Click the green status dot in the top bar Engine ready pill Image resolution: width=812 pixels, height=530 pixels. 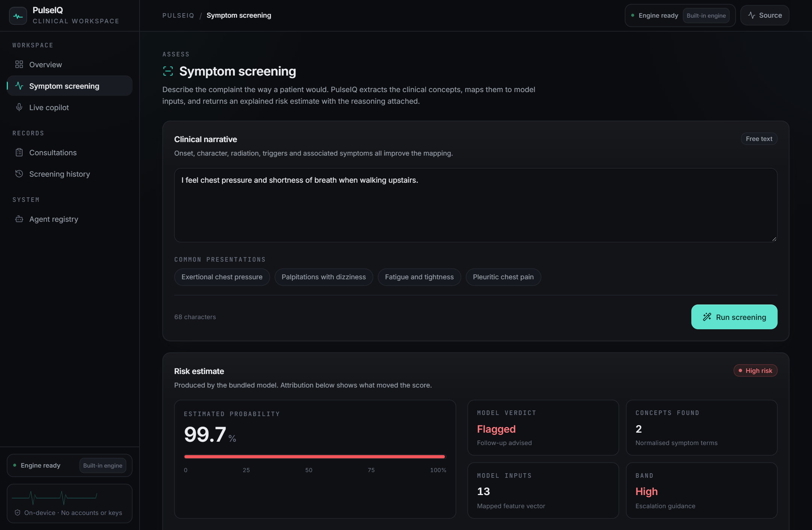click(633, 15)
